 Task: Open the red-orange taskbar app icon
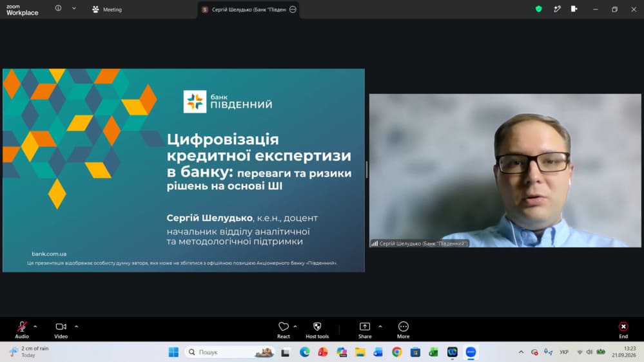(323, 352)
